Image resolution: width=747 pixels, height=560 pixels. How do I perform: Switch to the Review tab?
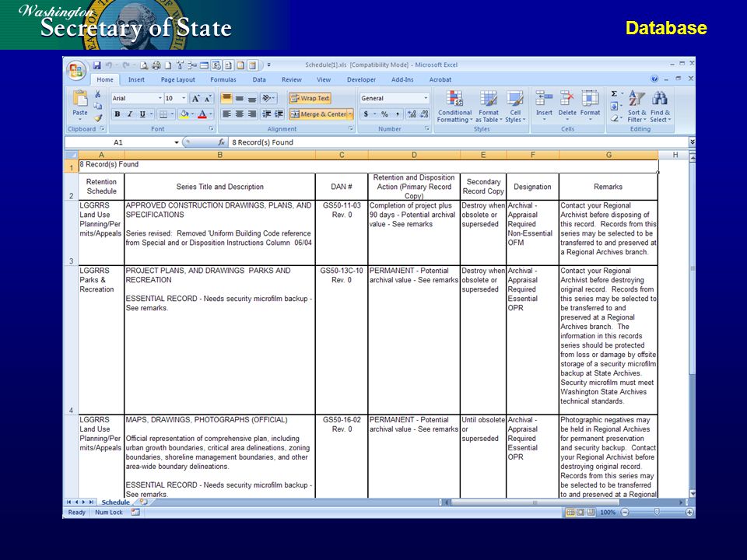click(x=292, y=79)
